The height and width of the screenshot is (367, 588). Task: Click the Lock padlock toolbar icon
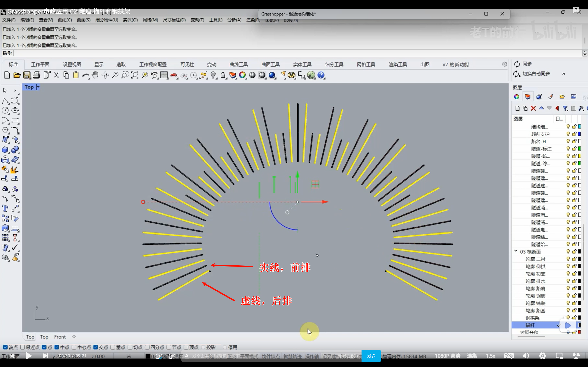coord(223,75)
